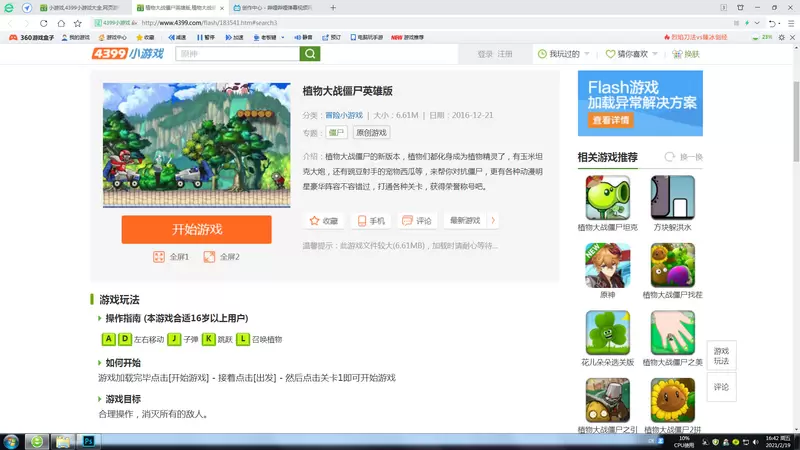Open the 360游戏盒子 toolbar item
The image size is (800, 450).
click(x=32, y=37)
